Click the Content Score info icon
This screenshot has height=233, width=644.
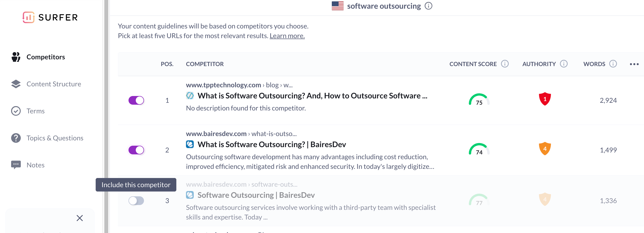click(x=505, y=64)
